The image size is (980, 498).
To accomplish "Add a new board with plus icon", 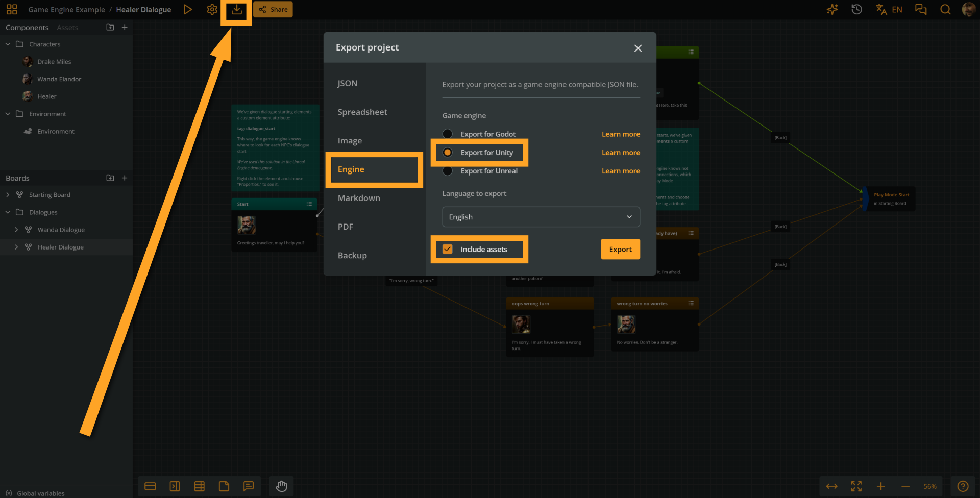I will [x=125, y=178].
